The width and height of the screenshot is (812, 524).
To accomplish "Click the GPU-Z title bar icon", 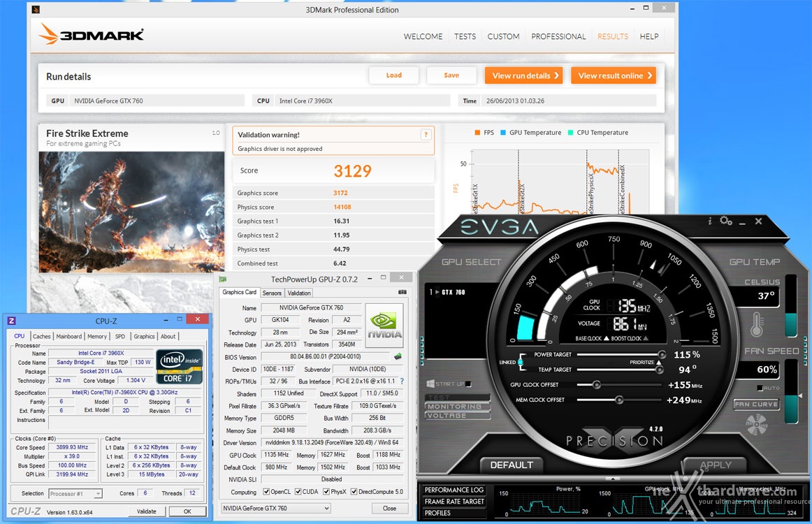I will pos(223,279).
